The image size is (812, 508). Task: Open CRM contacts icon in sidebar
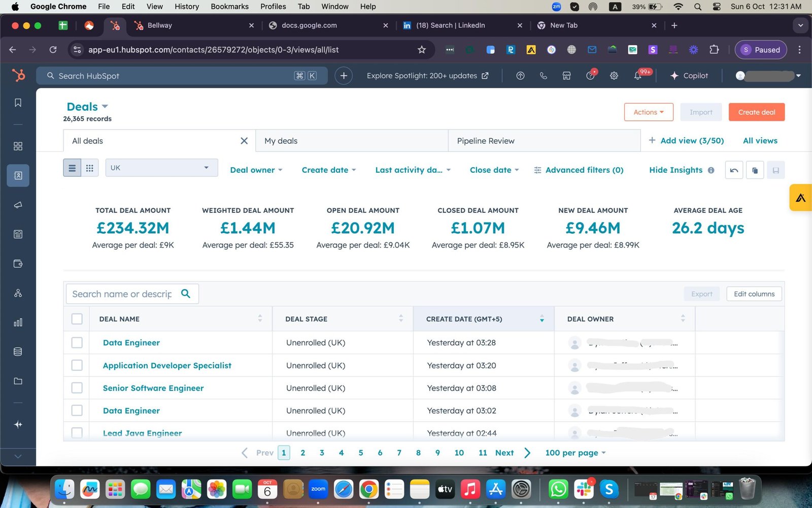[x=18, y=175]
